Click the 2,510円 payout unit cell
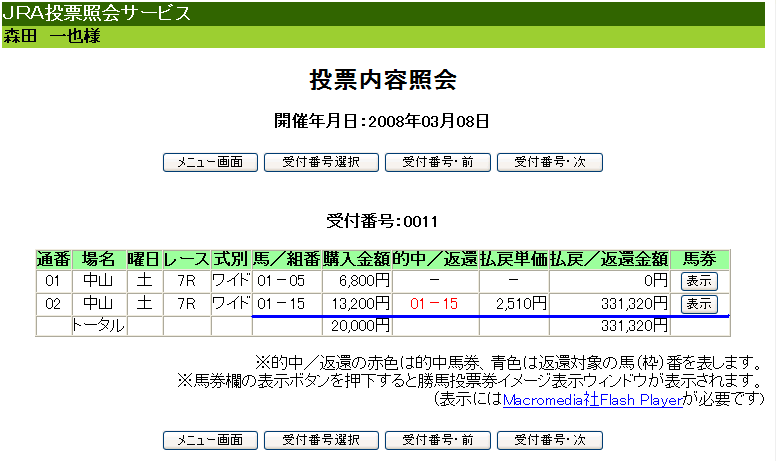The width and height of the screenshot is (776, 461). coord(514,304)
